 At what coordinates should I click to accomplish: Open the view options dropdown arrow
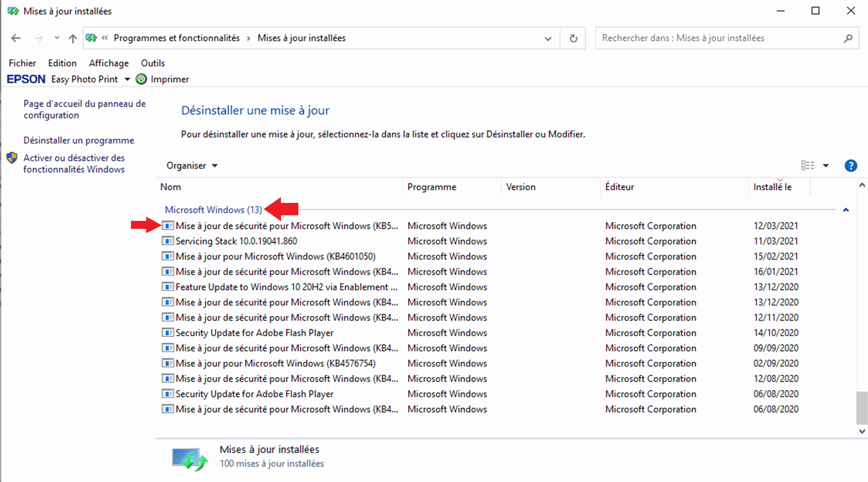[826, 166]
